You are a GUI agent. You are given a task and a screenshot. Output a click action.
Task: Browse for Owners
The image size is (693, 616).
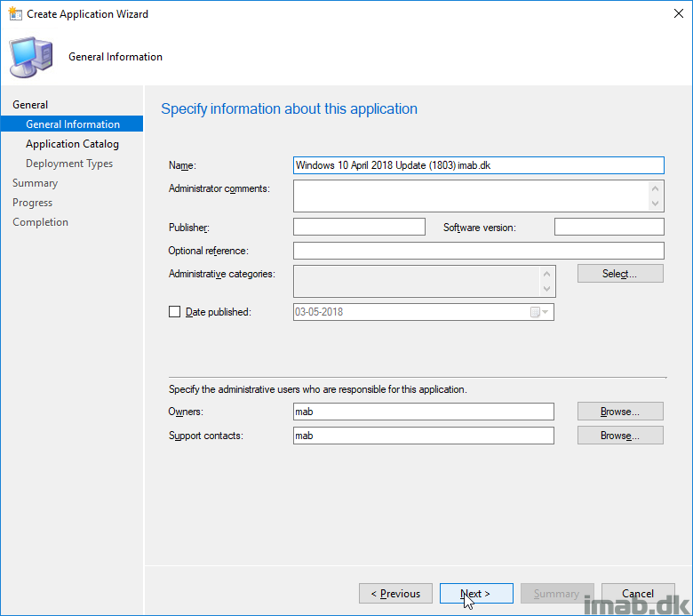(x=620, y=412)
